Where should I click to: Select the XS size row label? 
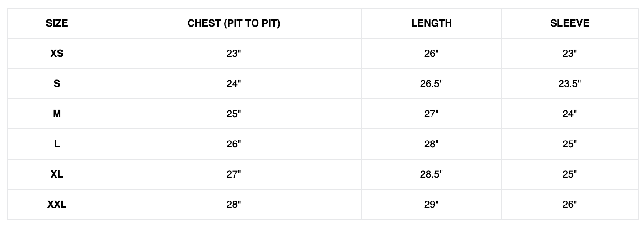57,54
